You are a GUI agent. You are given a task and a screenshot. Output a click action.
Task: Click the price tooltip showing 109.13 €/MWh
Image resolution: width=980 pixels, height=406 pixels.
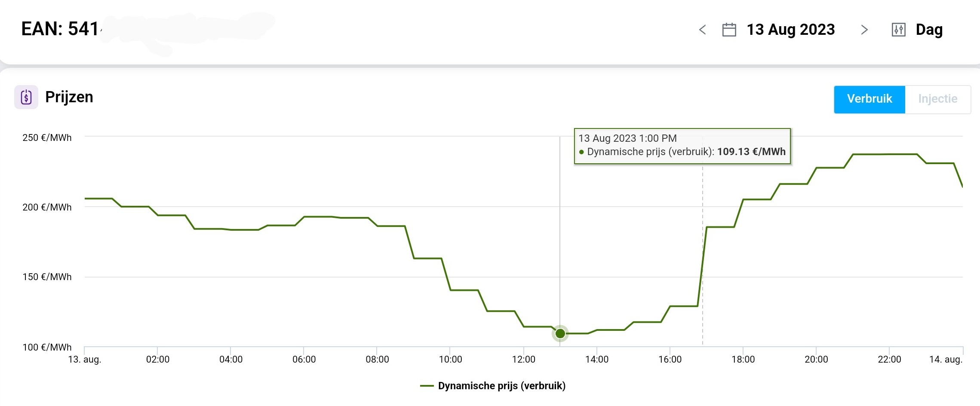682,146
